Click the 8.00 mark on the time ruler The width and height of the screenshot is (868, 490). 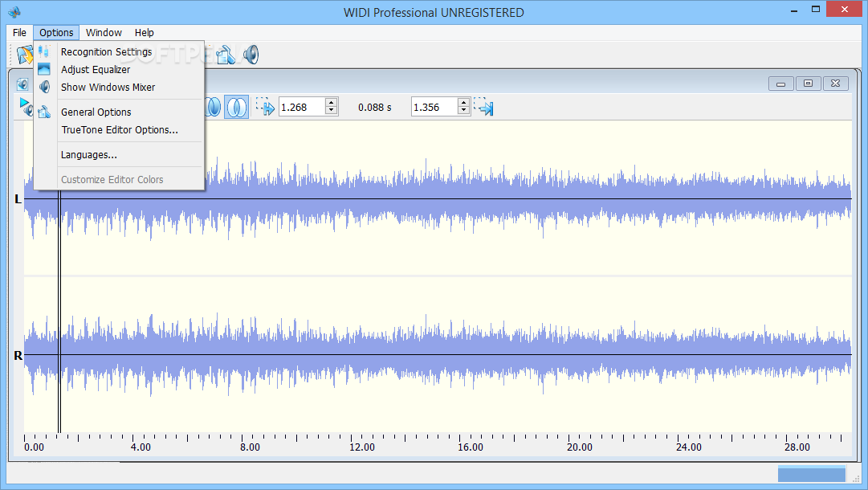(x=250, y=447)
